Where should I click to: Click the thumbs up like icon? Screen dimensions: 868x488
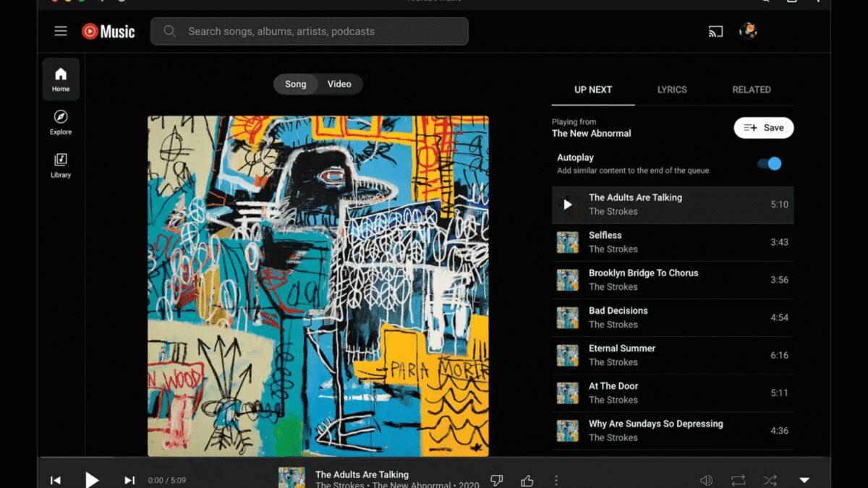(527, 480)
